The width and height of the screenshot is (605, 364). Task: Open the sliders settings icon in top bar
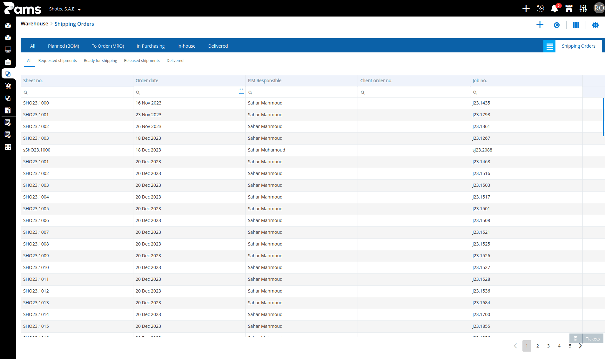[x=583, y=9]
